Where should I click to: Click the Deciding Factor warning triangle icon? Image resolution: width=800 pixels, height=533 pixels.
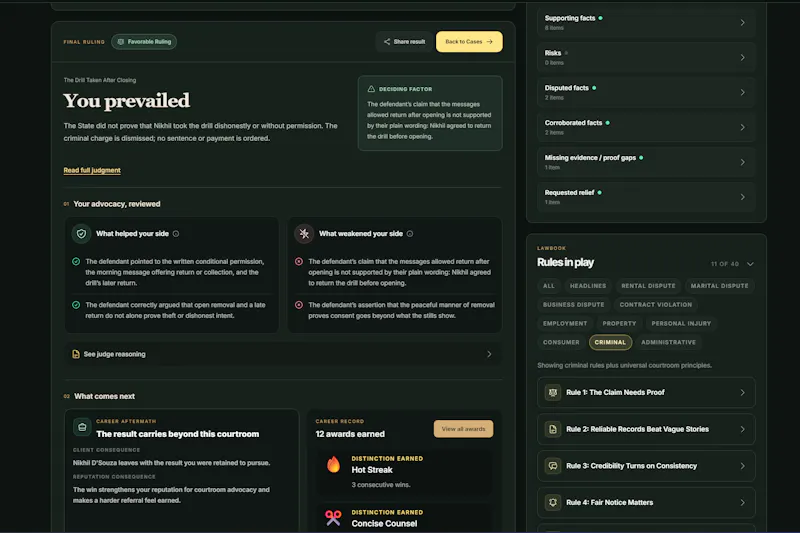371,89
